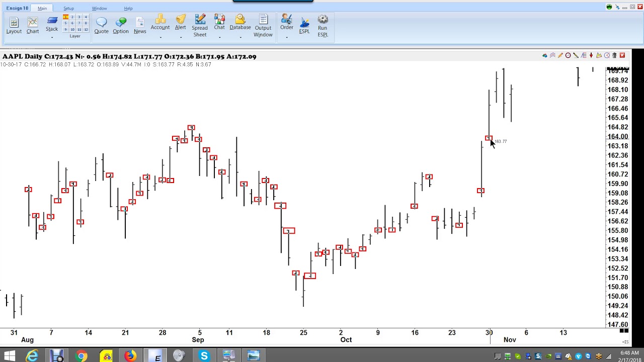644x362 pixels.
Task: Select layer 3 in Layer grid
Action: (x=79, y=17)
